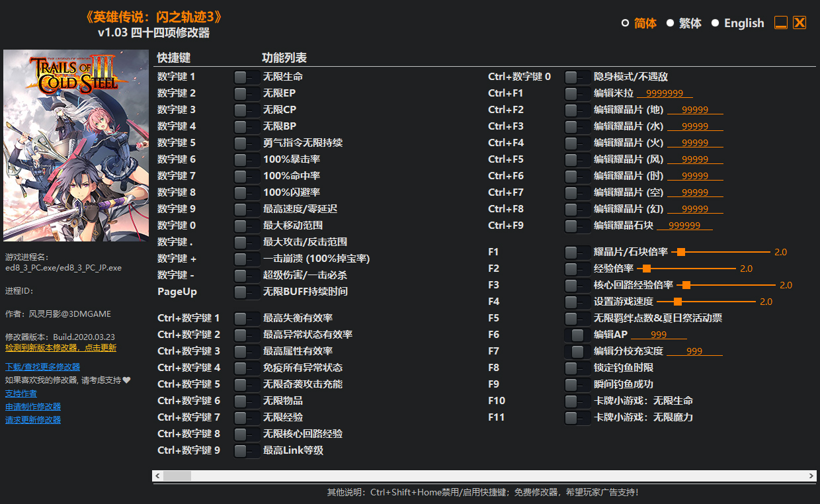Click the 耀晶片/石块倍率 slider
Viewport: 820px width, 504px height.
point(721,252)
